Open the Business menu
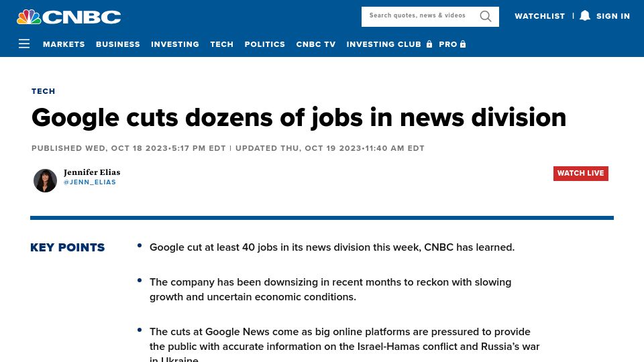The image size is (644, 362). coord(118,44)
